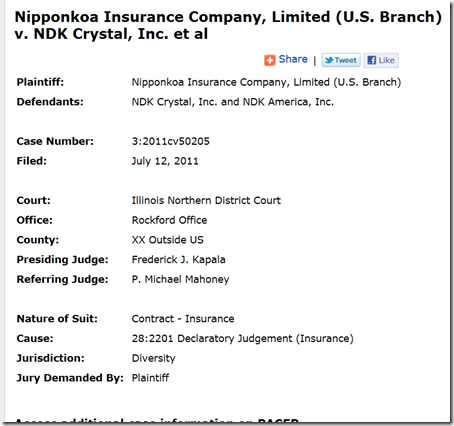Click the 28:2201 Declaratory Judgement cause
Screen dimensions: 454x426
(x=242, y=338)
